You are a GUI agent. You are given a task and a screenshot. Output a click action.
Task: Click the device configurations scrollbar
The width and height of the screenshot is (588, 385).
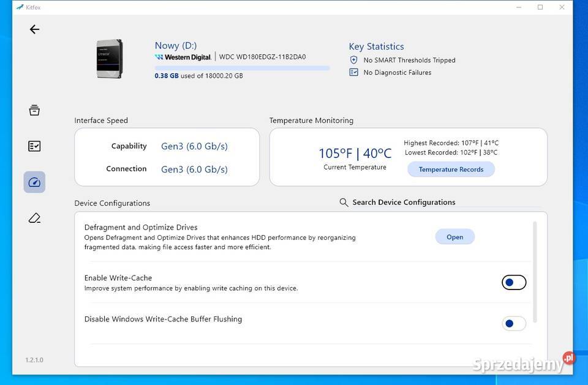click(535, 272)
